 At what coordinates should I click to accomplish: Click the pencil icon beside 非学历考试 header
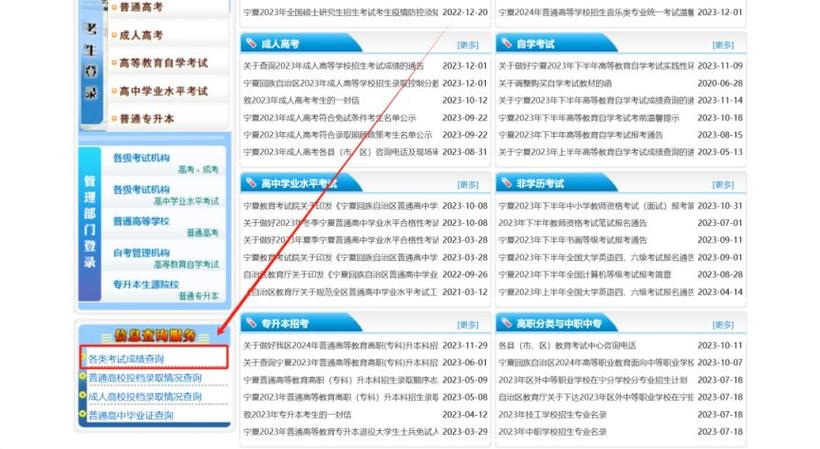(x=507, y=182)
